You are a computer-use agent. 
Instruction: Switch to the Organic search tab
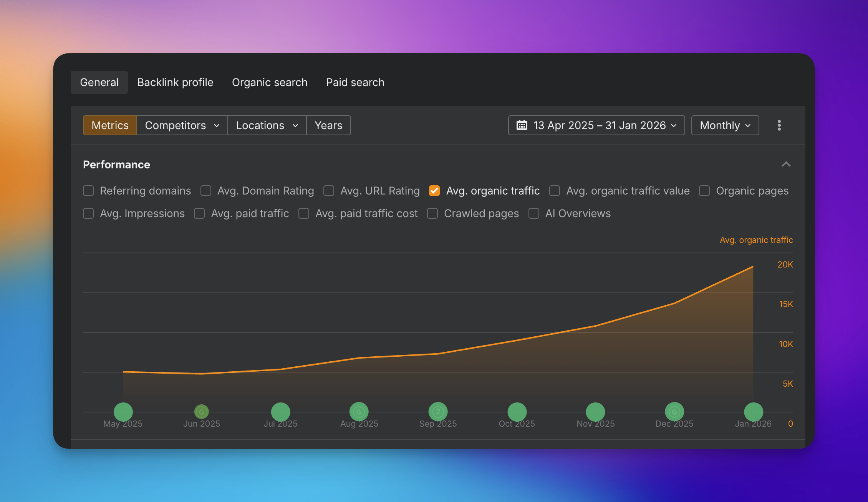(270, 82)
